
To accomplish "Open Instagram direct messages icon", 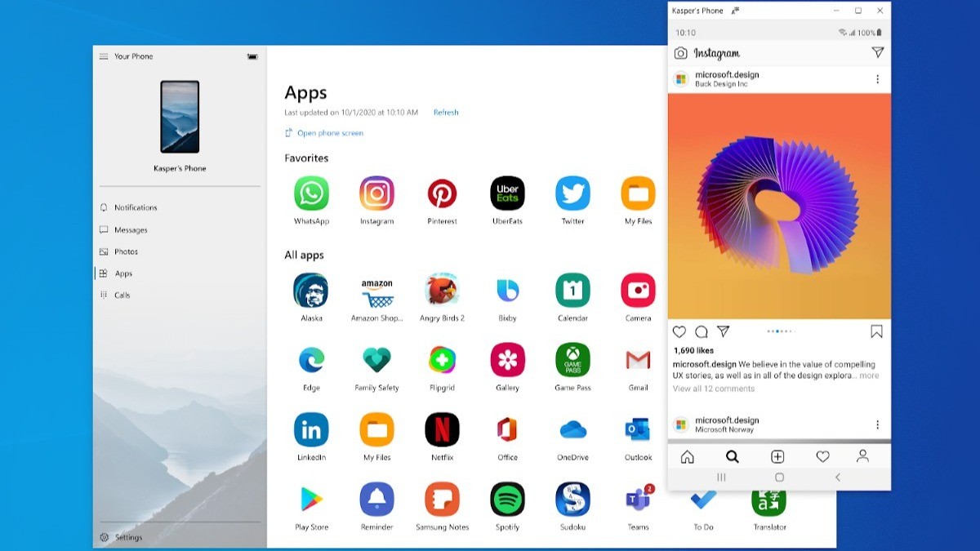I will pos(878,52).
